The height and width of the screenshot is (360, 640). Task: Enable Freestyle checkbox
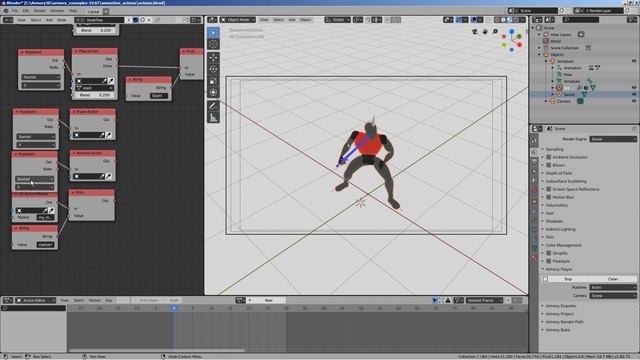[549, 261]
